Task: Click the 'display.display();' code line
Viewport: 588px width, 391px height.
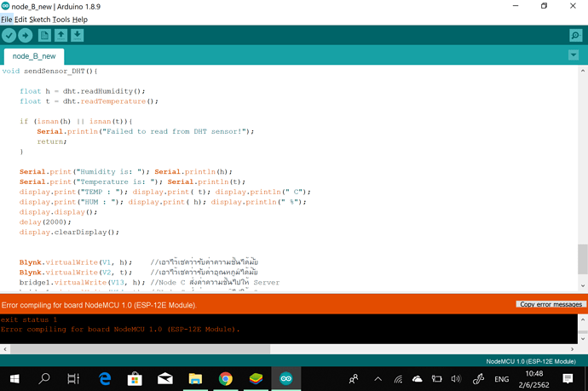Action: coord(58,212)
